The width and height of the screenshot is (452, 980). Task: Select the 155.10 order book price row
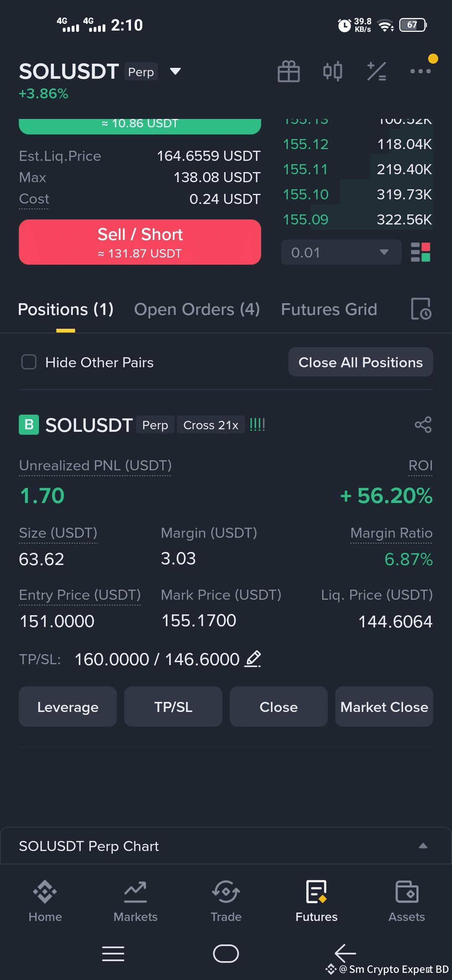(357, 194)
